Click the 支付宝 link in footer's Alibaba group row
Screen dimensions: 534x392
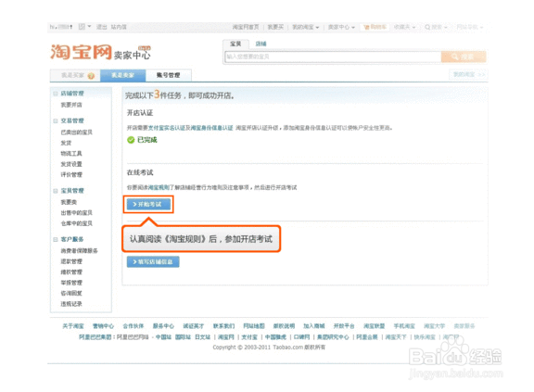point(249,337)
